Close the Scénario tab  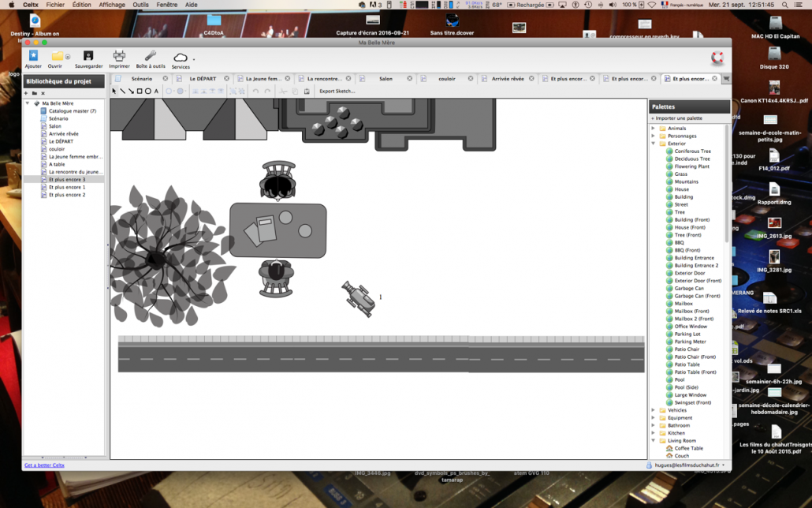[166, 79]
